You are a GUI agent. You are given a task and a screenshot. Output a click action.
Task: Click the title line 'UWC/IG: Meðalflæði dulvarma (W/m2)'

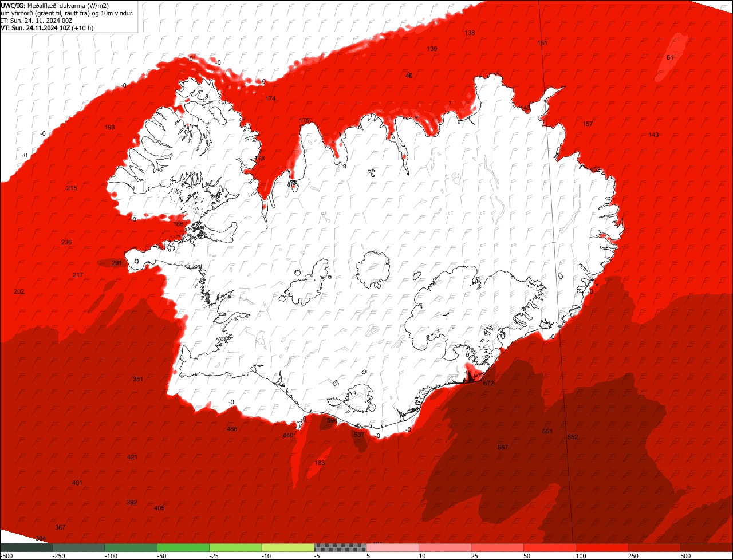coord(55,6)
